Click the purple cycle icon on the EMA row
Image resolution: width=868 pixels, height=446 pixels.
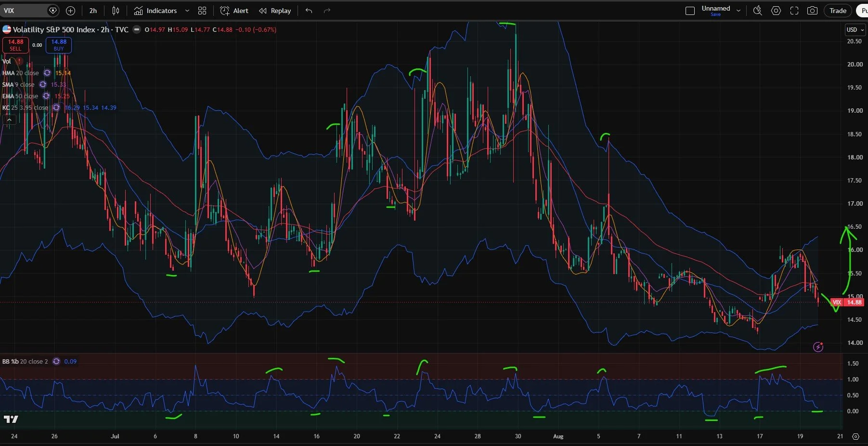coord(46,96)
